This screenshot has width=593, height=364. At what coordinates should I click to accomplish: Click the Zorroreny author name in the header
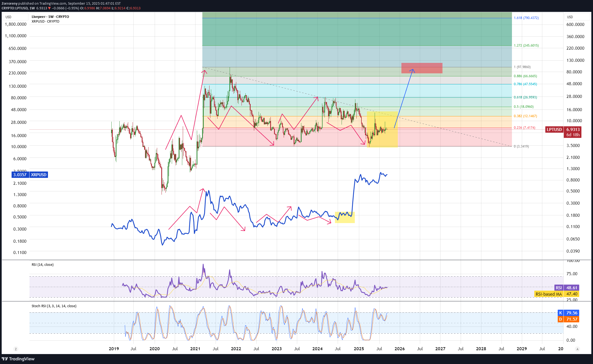tap(9, 3)
